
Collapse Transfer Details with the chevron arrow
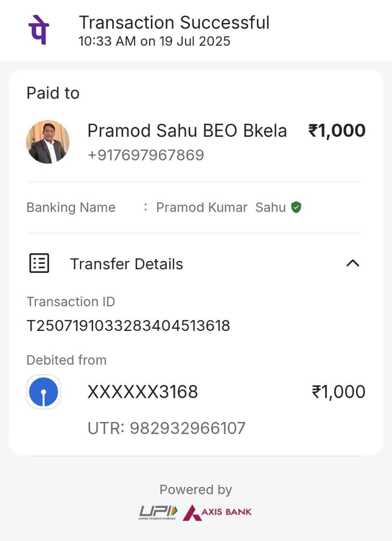coord(353,263)
